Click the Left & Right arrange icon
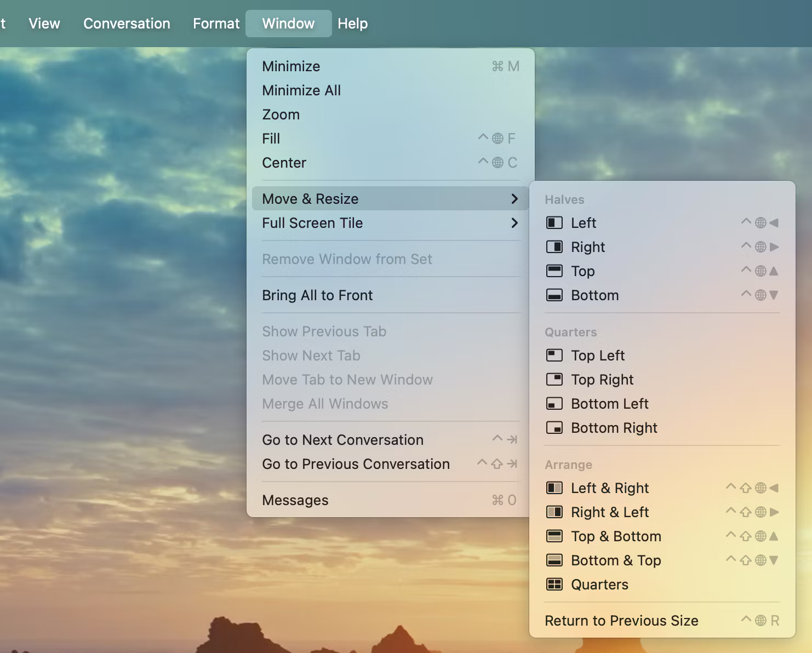Image resolution: width=812 pixels, height=653 pixels. click(554, 488)
